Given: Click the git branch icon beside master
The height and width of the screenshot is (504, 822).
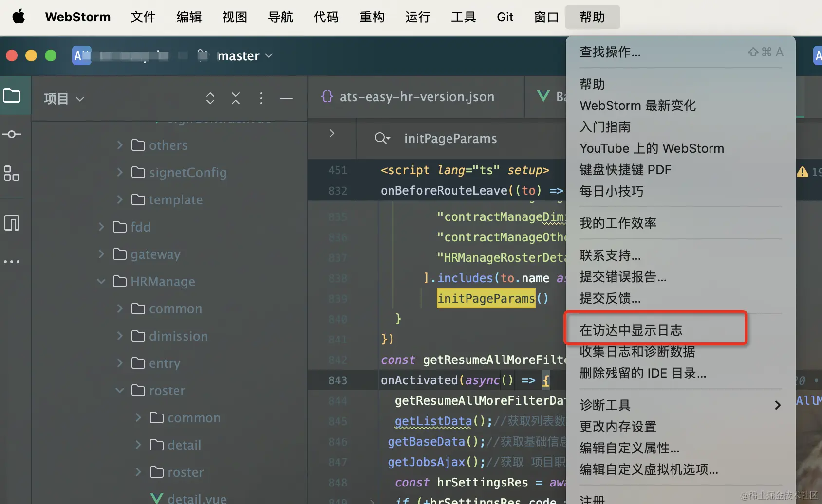Looking at the screenshot, I should (203, 56).
